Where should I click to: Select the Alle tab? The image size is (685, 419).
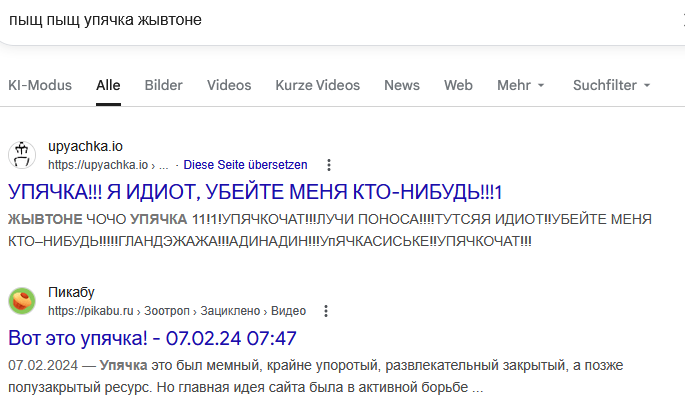click(x=108, y=85)
